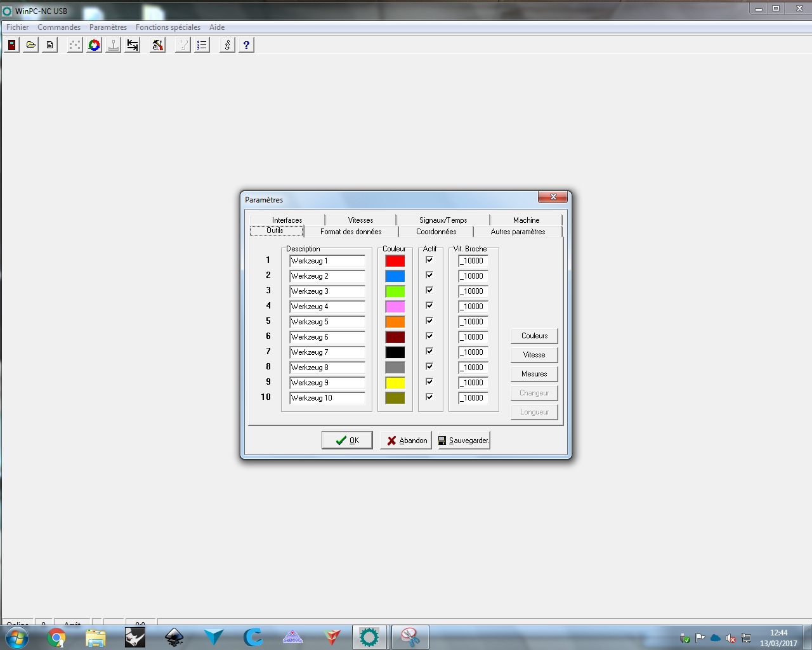Click the red color swatch for tool 1

tap(395, 261)
